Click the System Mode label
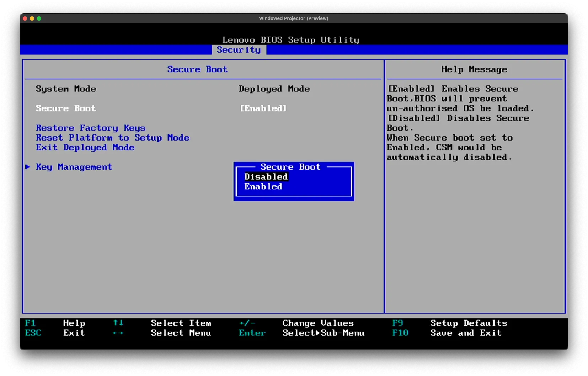The height and width of the screenshot is (376, 588). coord(66,89)
